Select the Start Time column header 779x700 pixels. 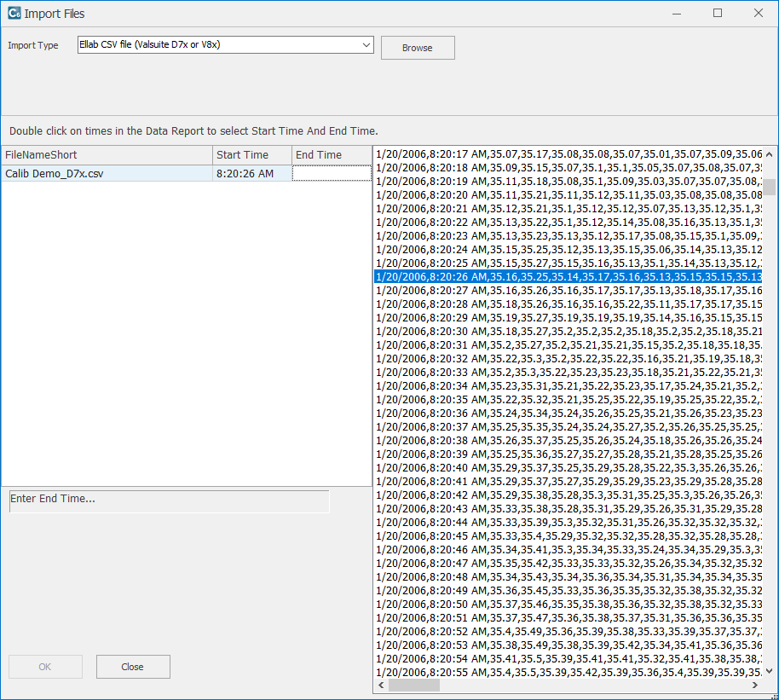[252, 155]
